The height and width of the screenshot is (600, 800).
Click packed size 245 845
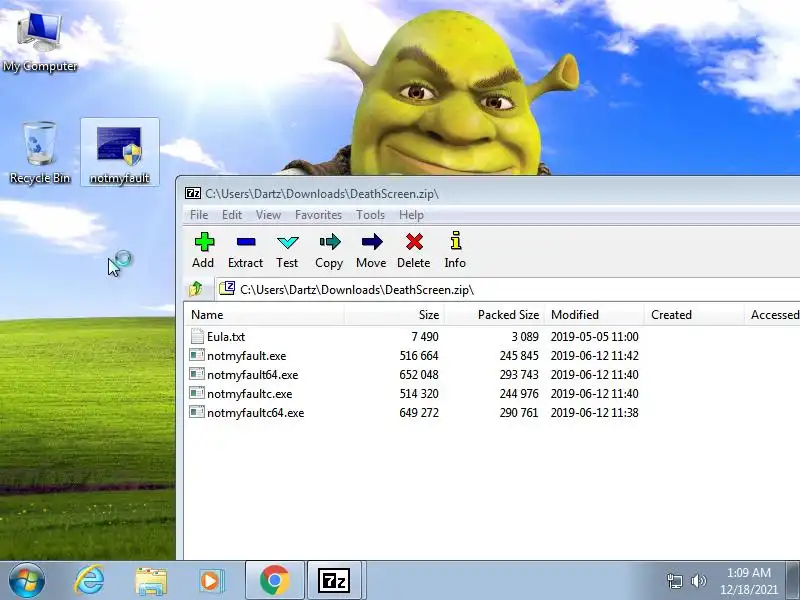519,356
